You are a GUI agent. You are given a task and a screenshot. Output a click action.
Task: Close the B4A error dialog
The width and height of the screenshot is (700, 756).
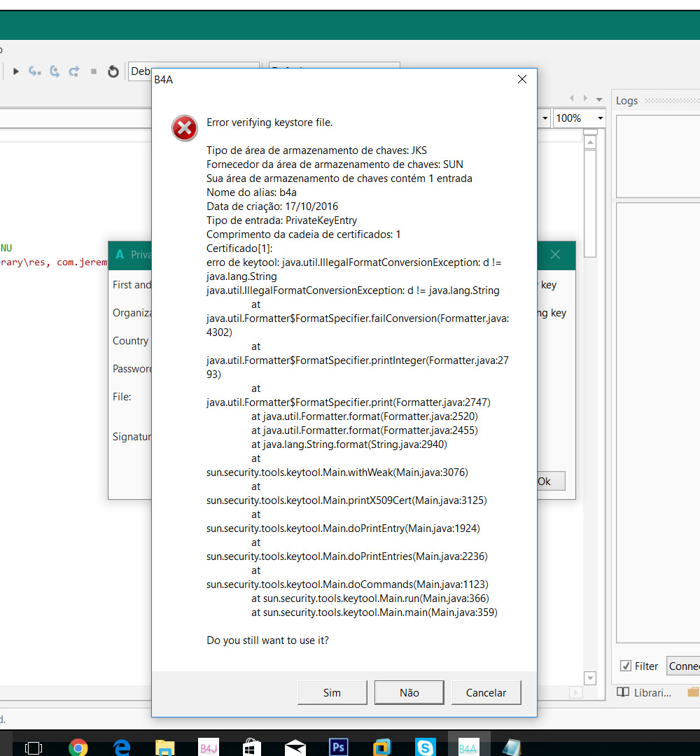tap(521, 80)
